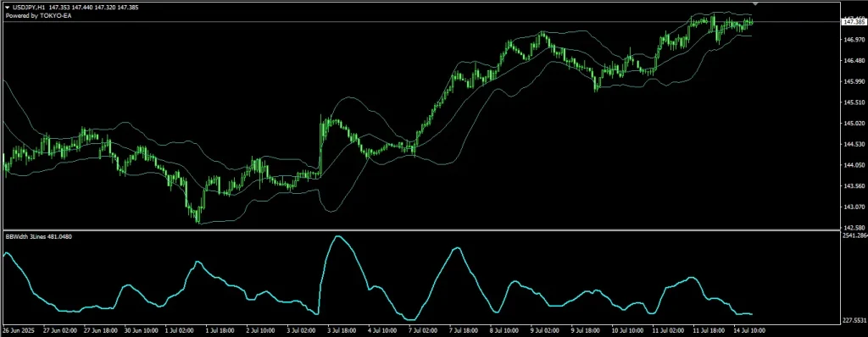Open the chart menu arrow beside USDJPY,H1
Screen dimensions: 868x337
coord(7,8)
